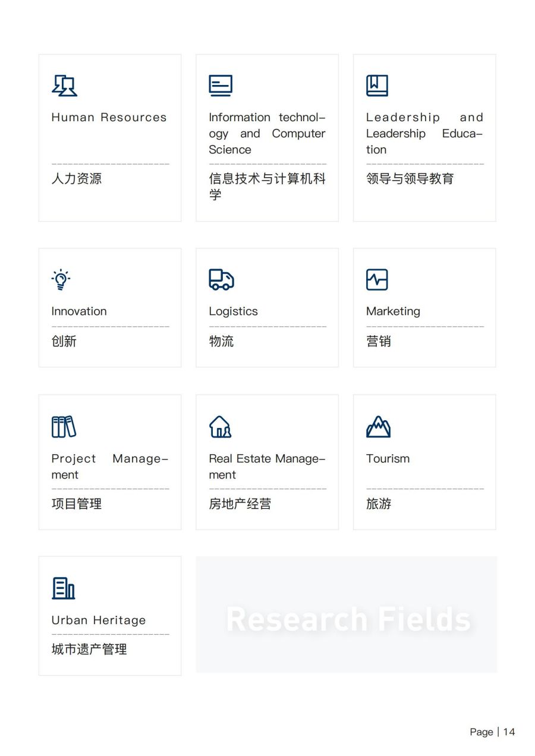Click the Project Management binders icon
The width and height of the screenshot is (535, 756).
(x=64, y=427)
